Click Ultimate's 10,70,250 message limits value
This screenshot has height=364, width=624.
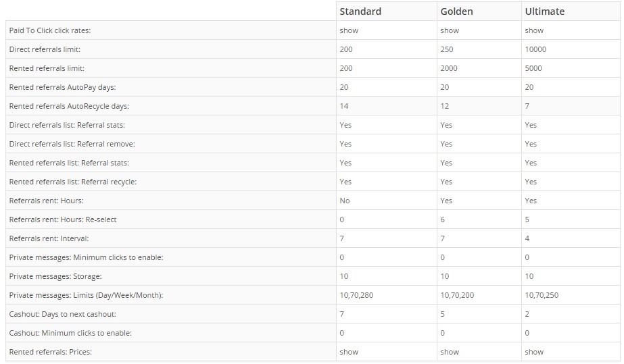tap(542, 295)
